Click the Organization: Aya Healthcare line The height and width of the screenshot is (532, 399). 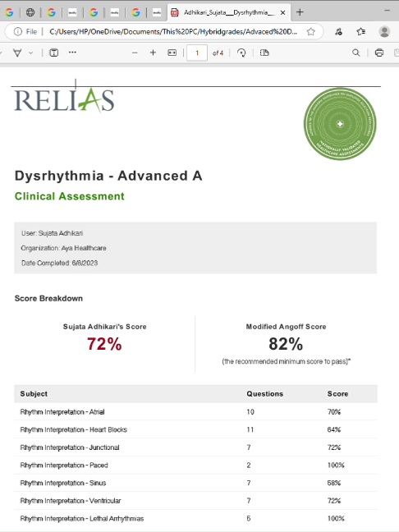click(63, 248)
